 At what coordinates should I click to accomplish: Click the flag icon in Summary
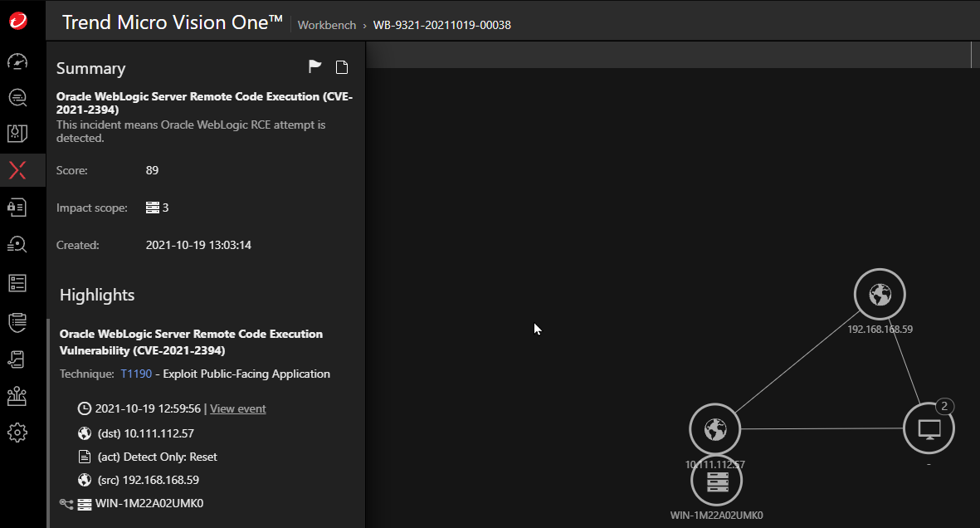[315, 66]
